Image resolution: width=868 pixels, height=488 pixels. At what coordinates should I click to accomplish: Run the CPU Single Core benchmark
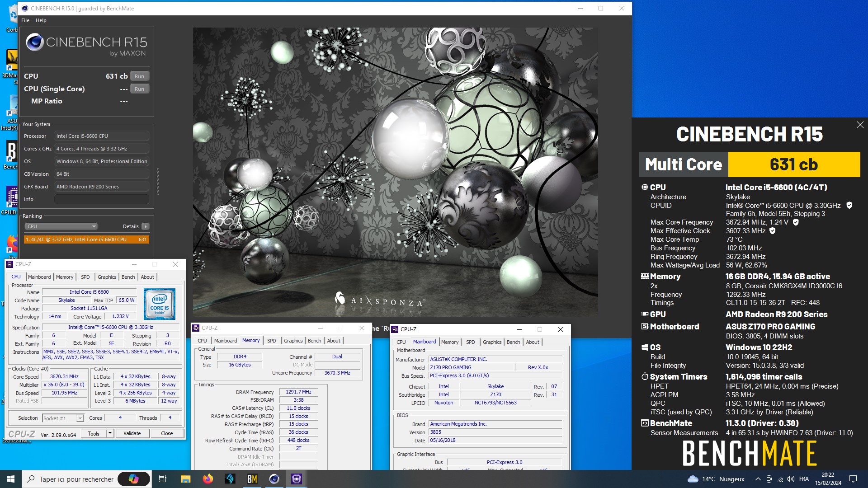pyautogui.click(x=139, y=89)
